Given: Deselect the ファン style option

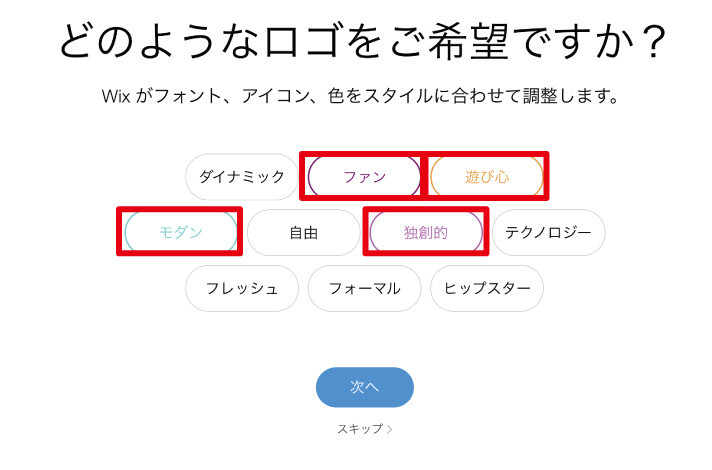Looking at the screenshot, I should click(x=364, y=177).
